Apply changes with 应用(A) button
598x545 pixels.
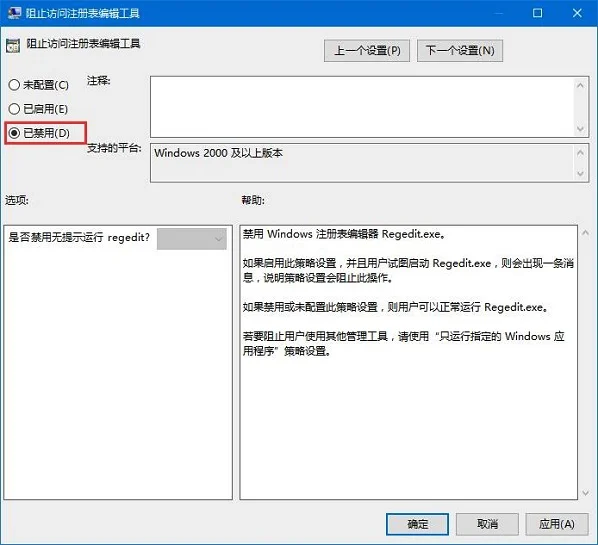pos(557,524)
